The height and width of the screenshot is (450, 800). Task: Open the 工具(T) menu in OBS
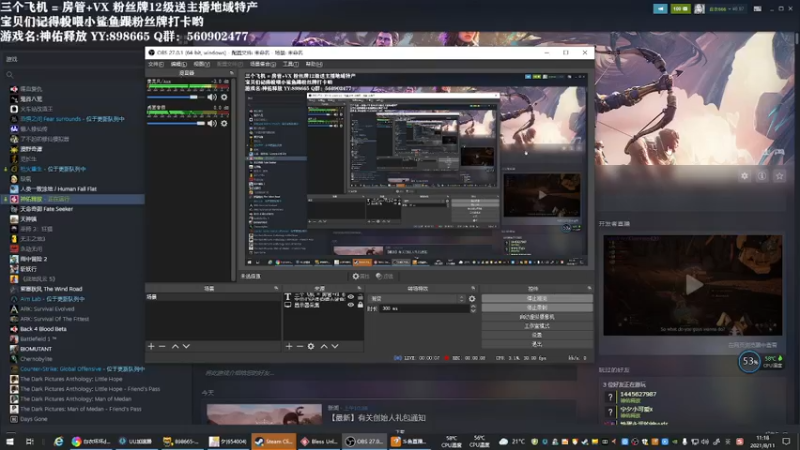click(290, 64)
